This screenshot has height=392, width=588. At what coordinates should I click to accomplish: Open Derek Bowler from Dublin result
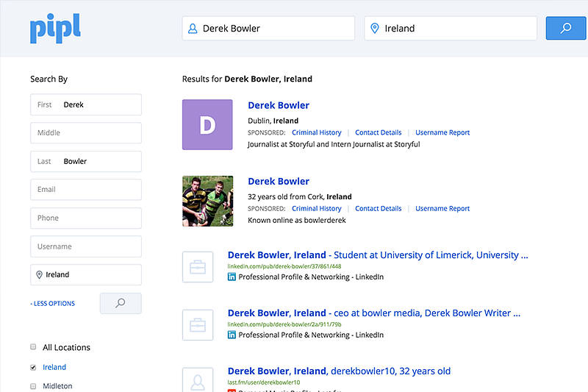(x=279, y=105)
